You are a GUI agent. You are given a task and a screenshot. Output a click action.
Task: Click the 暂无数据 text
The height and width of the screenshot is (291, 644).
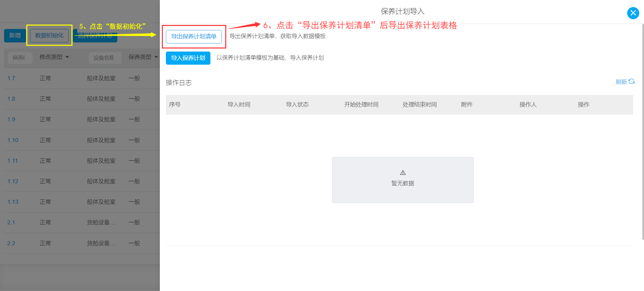coord(403,183)
